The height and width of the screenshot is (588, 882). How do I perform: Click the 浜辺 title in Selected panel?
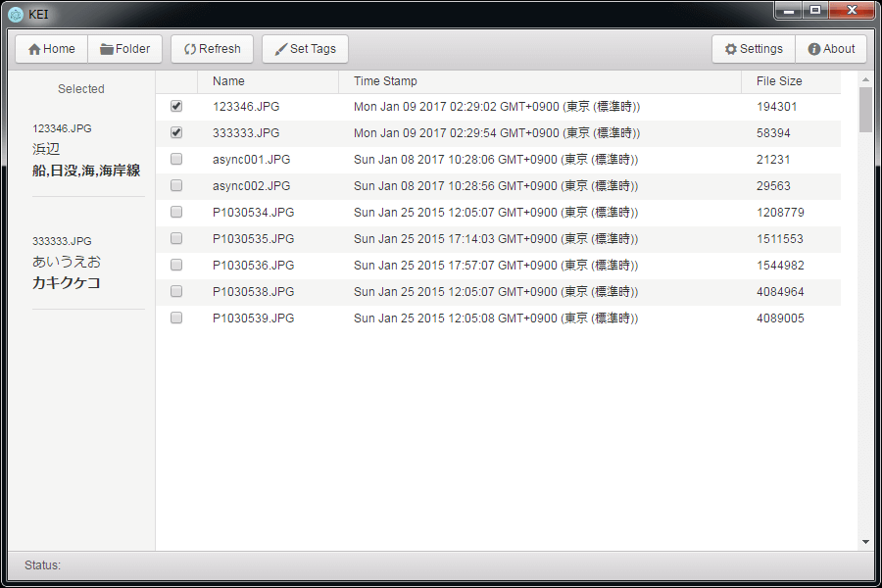point(46,149)
